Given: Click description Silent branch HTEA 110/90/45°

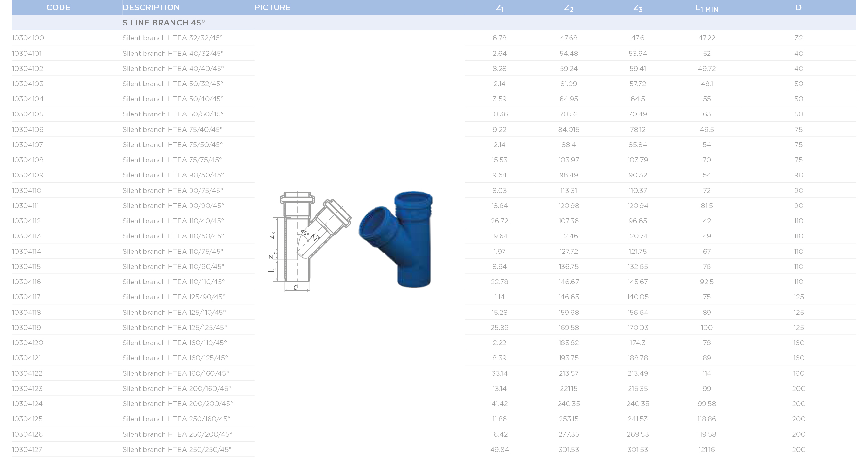Looking at the screenshot, I should [173, 267].
